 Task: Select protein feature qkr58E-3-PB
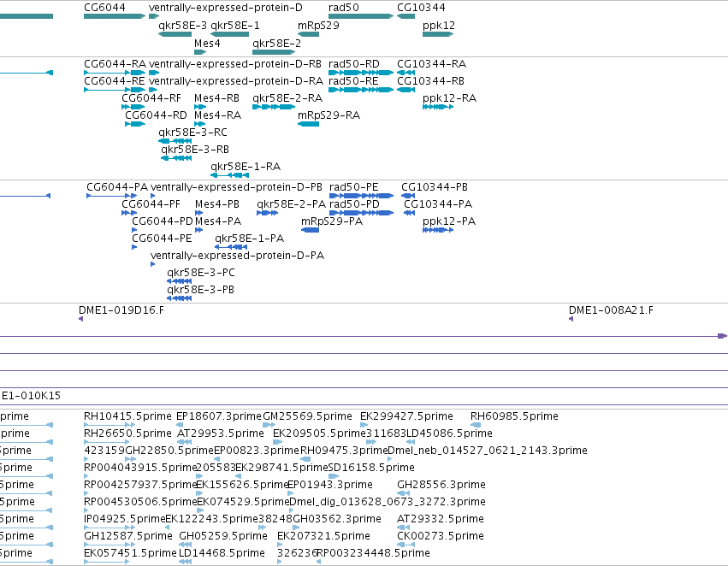tap(200, 291)
